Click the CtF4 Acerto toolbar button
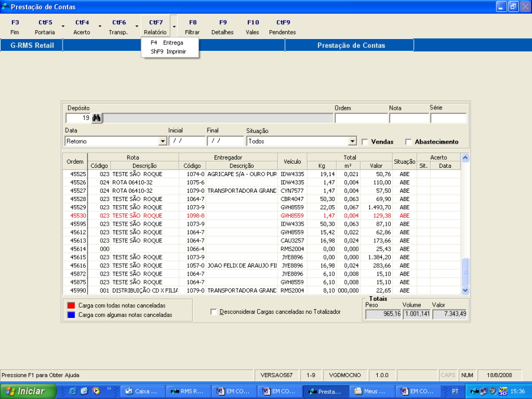Image resolution: width=532 pixels, height=399 pixels. point(82,27)
